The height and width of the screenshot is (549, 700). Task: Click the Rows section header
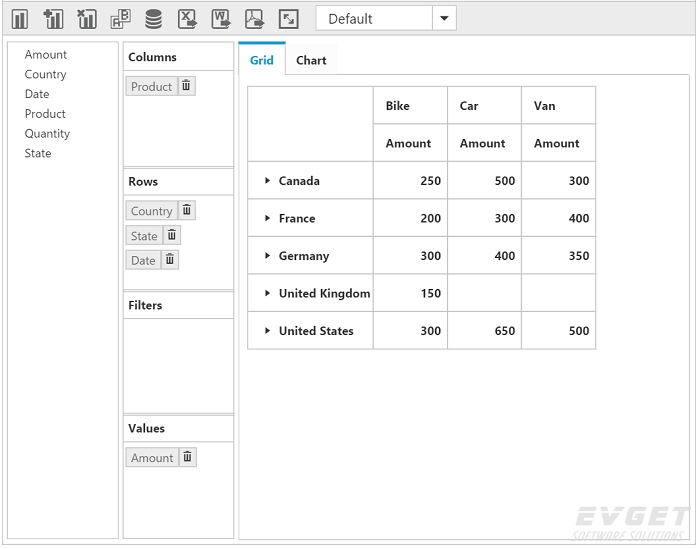point(178,181)
